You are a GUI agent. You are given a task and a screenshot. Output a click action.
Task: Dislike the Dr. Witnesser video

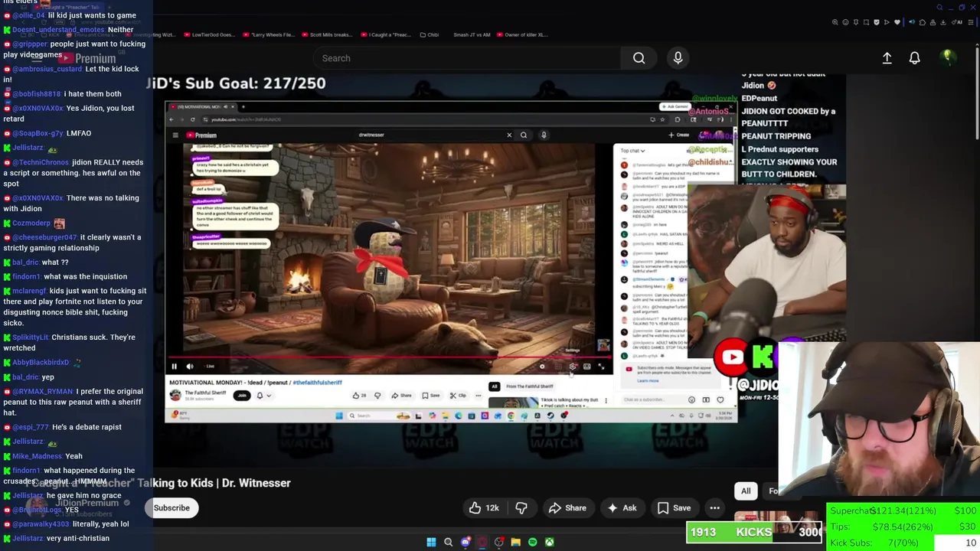click(x=521, y=508)
